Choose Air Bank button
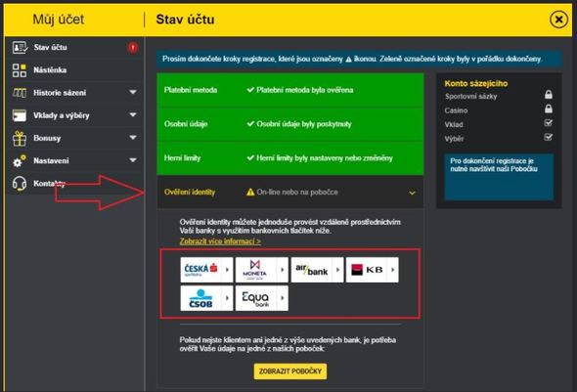Image resolution: width=577 pixels, height=392 pixels. pyautogui.click(x=317, y=270)
